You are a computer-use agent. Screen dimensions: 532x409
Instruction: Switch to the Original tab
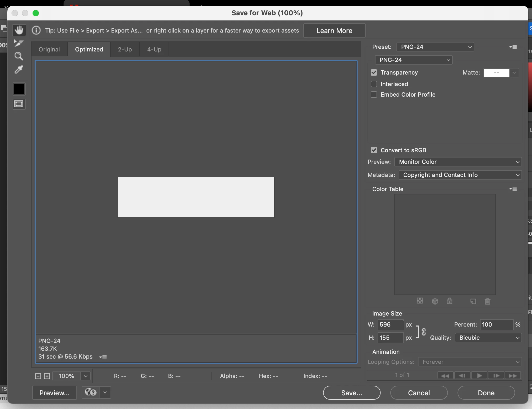click(x=49, y=49)
